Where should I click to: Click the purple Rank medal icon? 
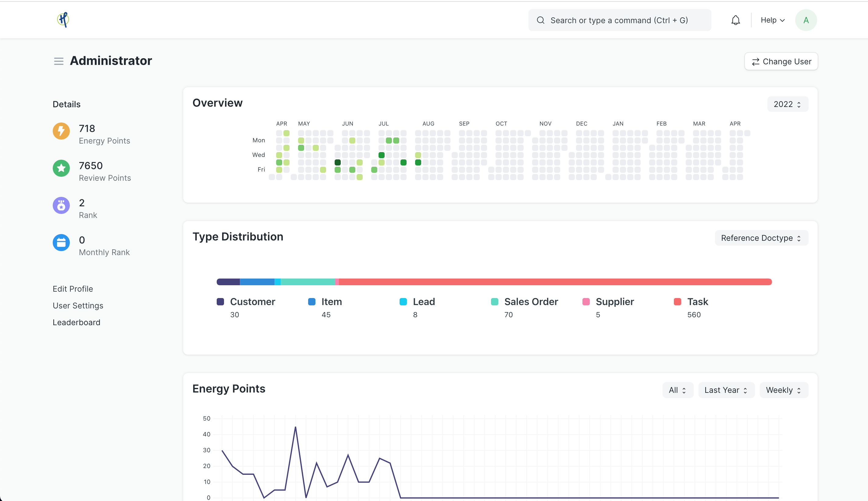point(61,205)
